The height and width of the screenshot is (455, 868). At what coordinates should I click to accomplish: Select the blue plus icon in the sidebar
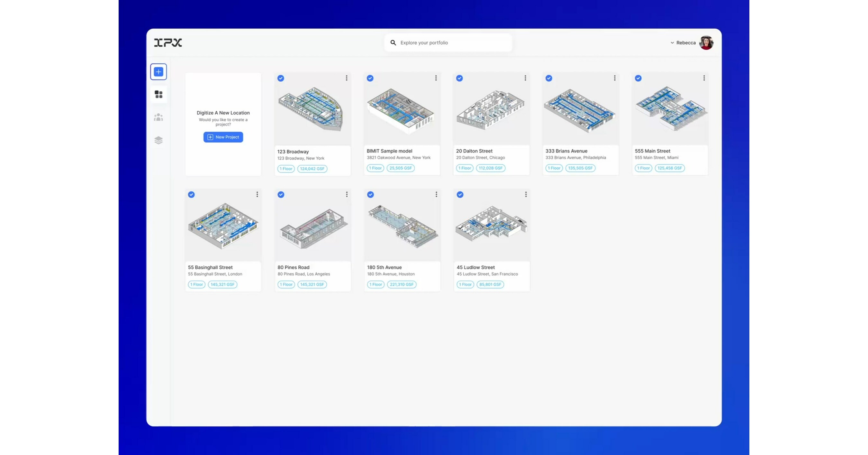coord(158,71)
